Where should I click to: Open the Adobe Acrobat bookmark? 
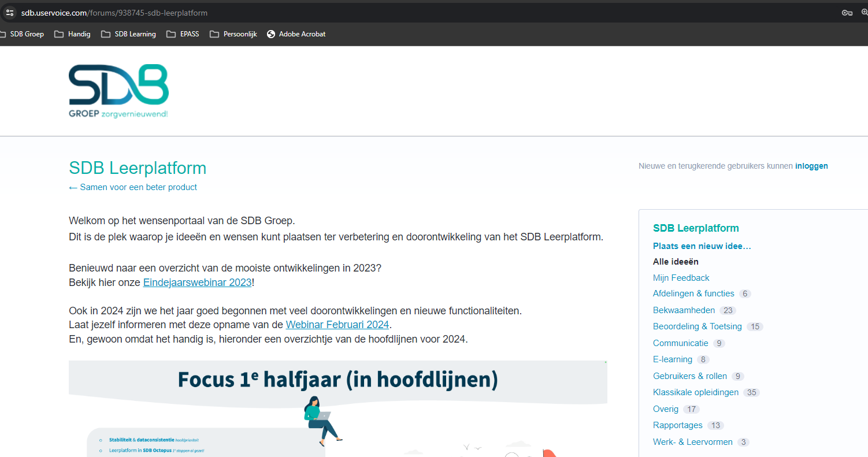tap(296, 34)
